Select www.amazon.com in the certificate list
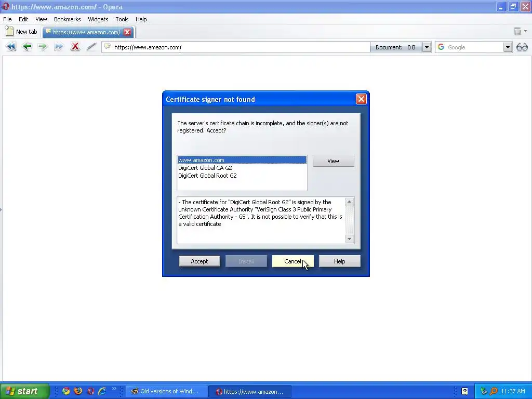Image resolution: width=532 pixels, height=399 pixels. (x=242, y=160)
